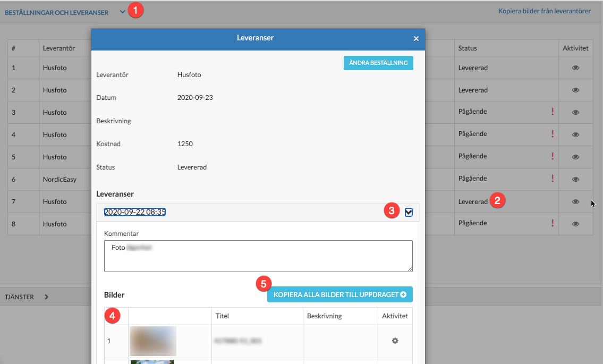This screenshot has height=364, width=603.
Task: Expand the Tjänster section
Action: [46, 297]
